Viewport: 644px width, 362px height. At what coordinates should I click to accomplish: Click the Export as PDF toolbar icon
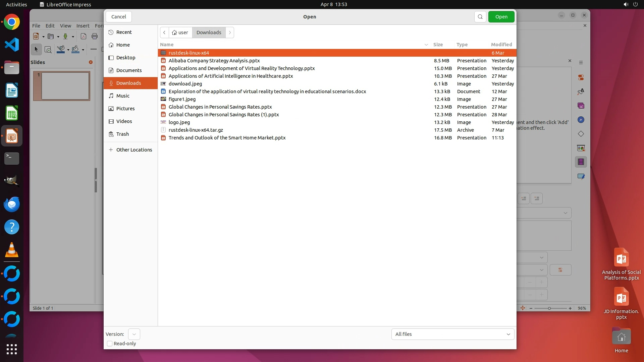point(84,37)
